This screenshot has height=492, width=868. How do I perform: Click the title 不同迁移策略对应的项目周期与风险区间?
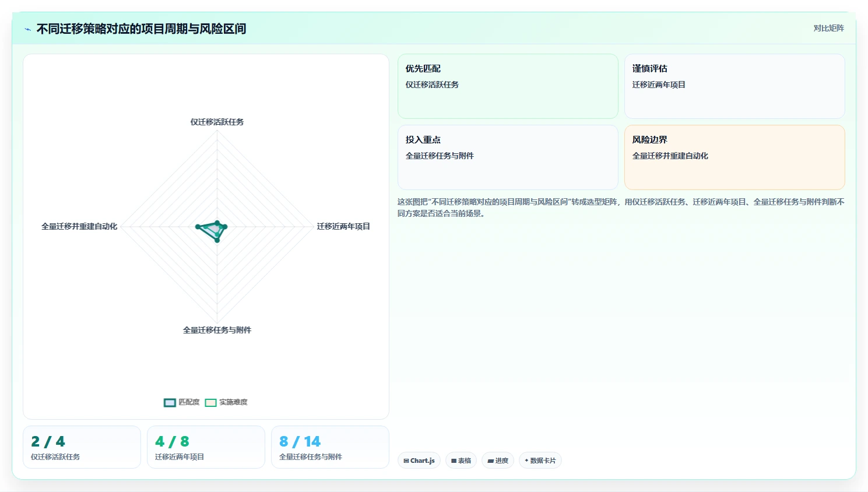pos(141,29)
